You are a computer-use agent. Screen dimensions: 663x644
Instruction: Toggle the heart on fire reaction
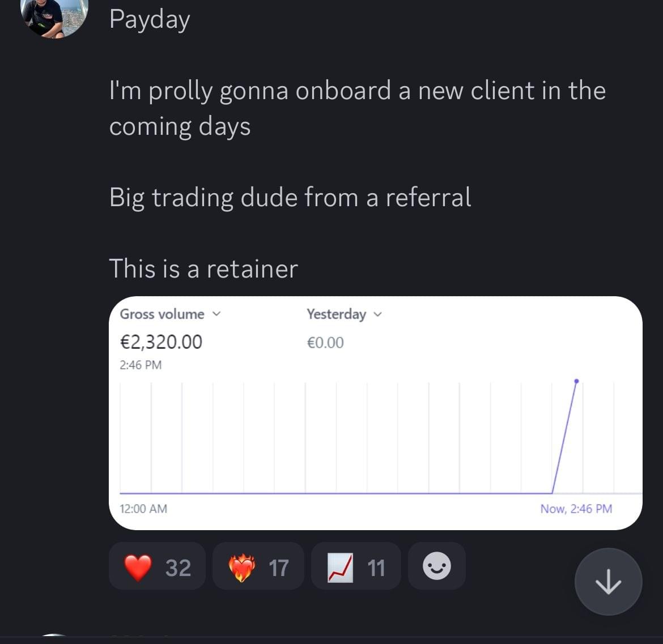pyautogui.click(x=258, y=566)
